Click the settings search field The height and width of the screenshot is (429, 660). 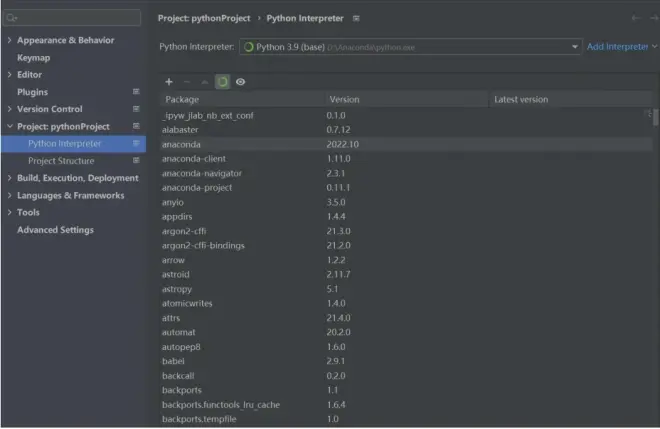(72, 18)
